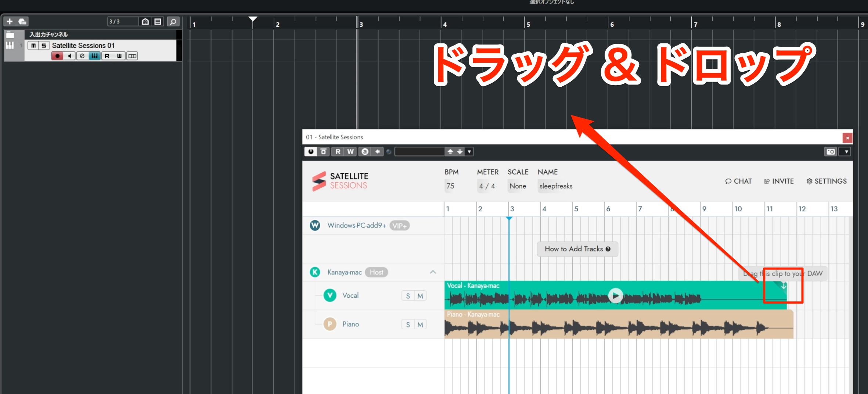Click the 3 / 3 track count field
Image resolution: width=868 pixels, height=394 pixels.
[123, 22]
